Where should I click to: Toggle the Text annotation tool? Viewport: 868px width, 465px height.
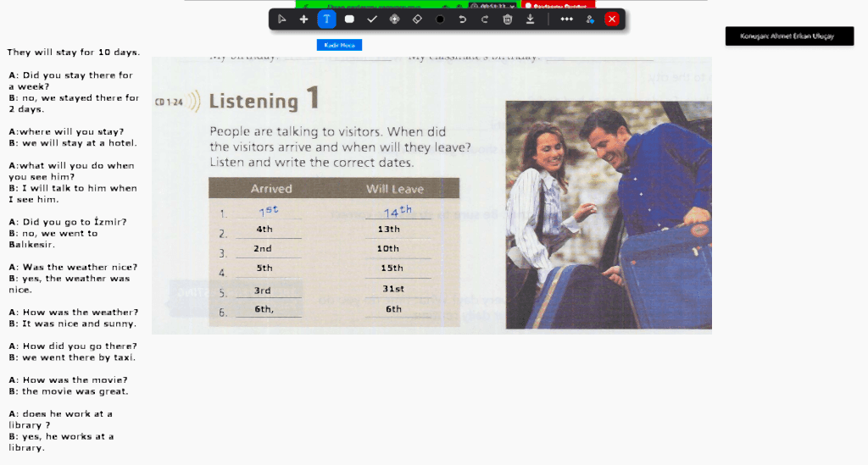pos(326,19)
